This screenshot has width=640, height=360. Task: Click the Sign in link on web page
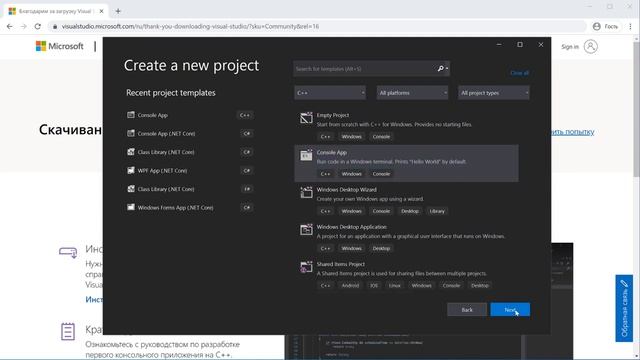point(570,47)
